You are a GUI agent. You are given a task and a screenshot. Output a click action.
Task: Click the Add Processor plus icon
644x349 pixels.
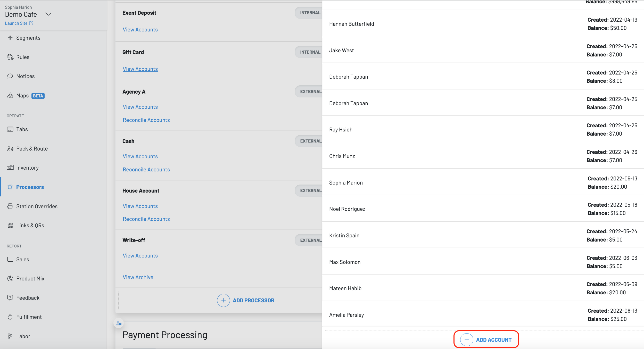pos(223,300)
